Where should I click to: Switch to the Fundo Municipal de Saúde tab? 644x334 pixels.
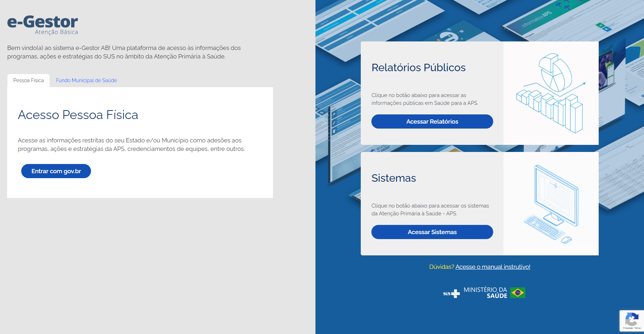[x=86, y=80]
